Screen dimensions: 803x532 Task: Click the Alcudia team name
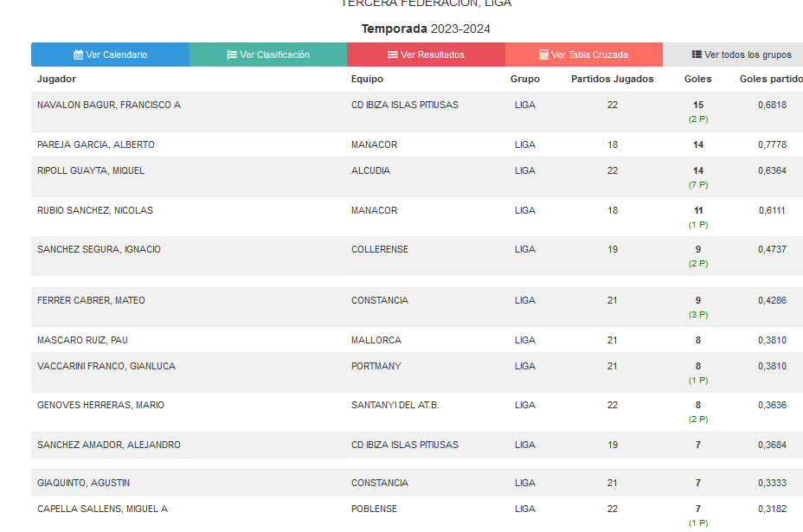coord(370,170)
